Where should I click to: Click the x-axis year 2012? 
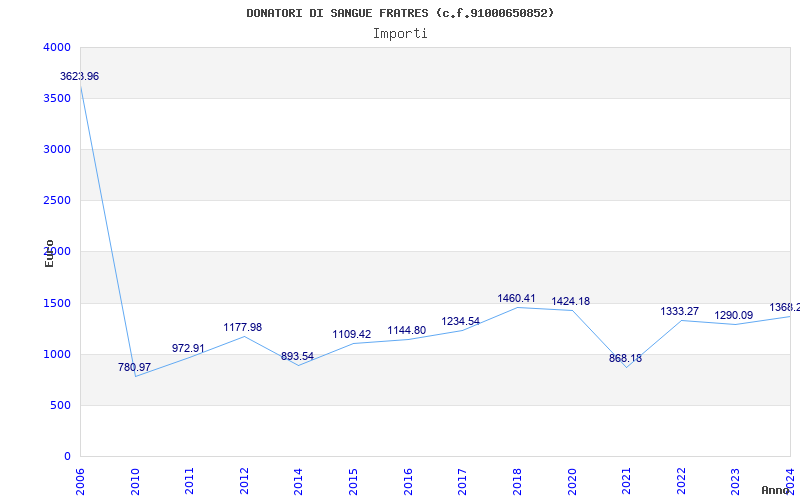244,482
